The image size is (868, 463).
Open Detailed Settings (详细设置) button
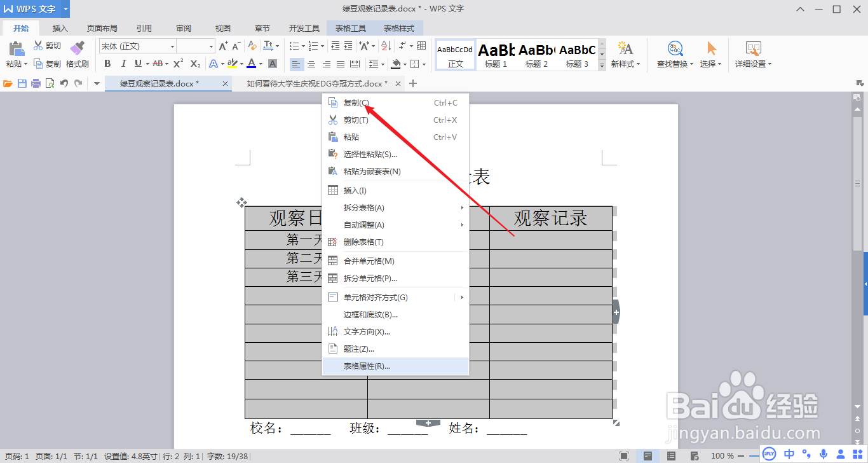coord(754,55)
